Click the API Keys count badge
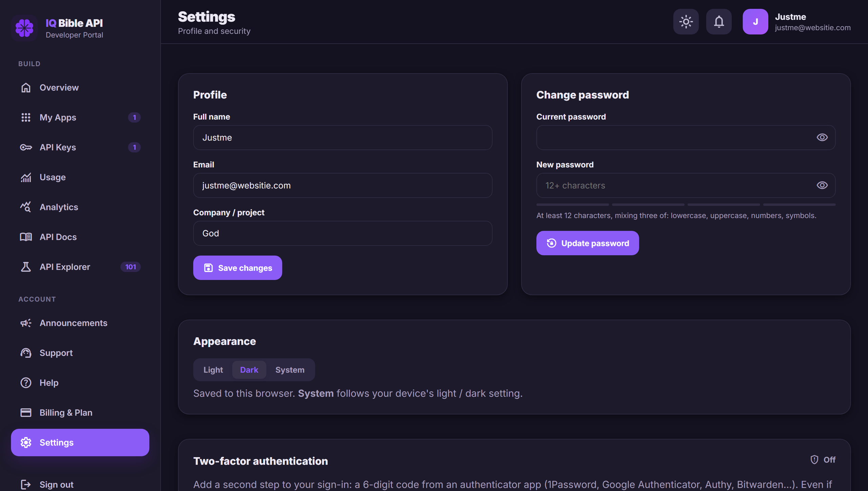Image resolution: width=868 pixels, height=491 pixels. (134, 147)
